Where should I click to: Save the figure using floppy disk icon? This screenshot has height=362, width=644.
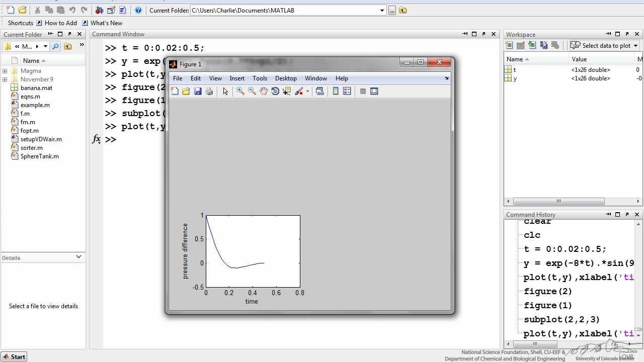click(198, 91)
